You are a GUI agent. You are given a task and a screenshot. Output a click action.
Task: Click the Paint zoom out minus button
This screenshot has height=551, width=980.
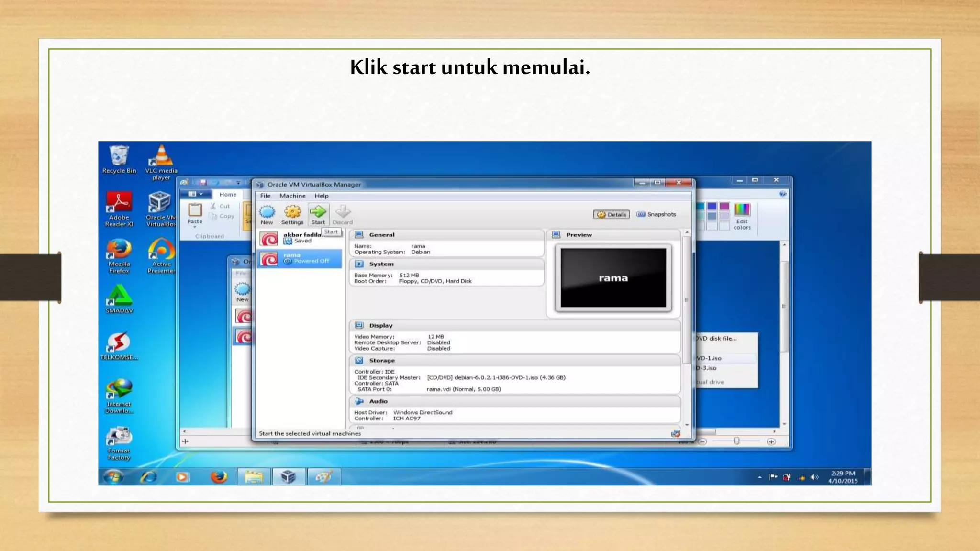coord(702,441)
